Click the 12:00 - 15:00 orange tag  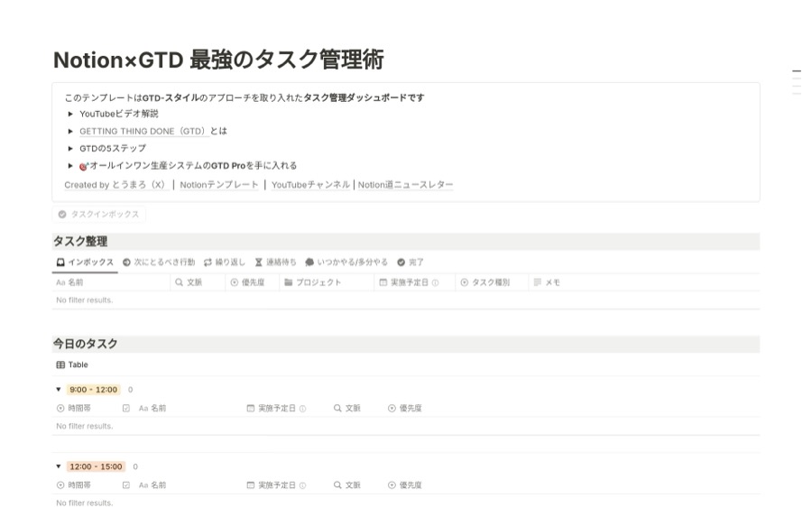[x=96, y=466]
